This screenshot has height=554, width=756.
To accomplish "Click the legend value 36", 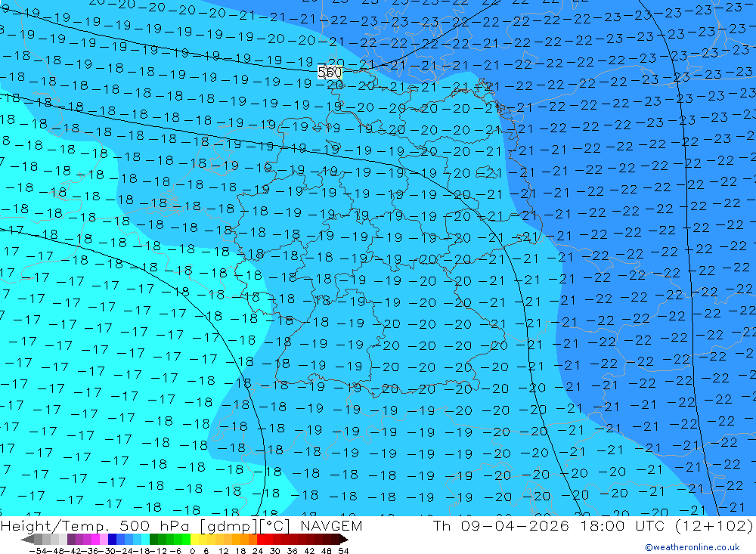I will (x=292, y=551).
